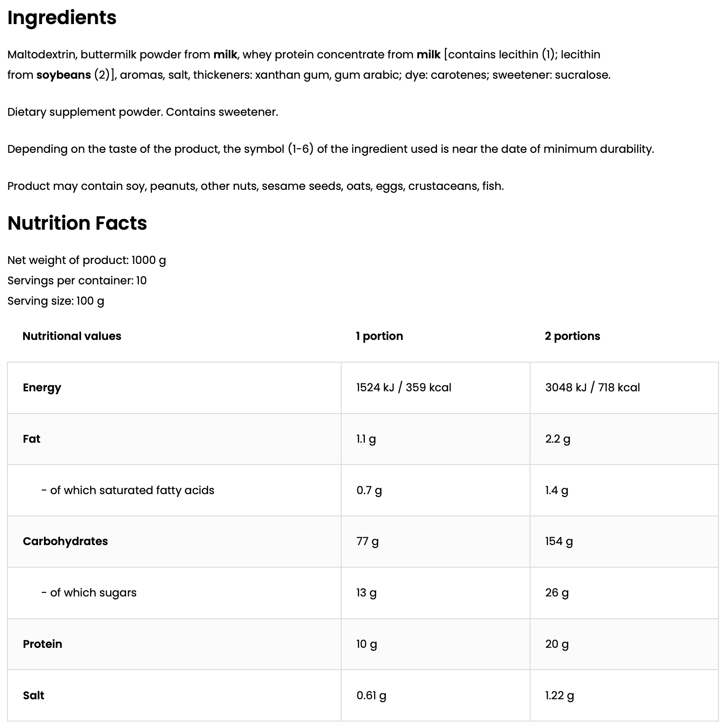Screen dimensions: 725x728
Task: Select the Fat row label
Action: coord(31,439)
